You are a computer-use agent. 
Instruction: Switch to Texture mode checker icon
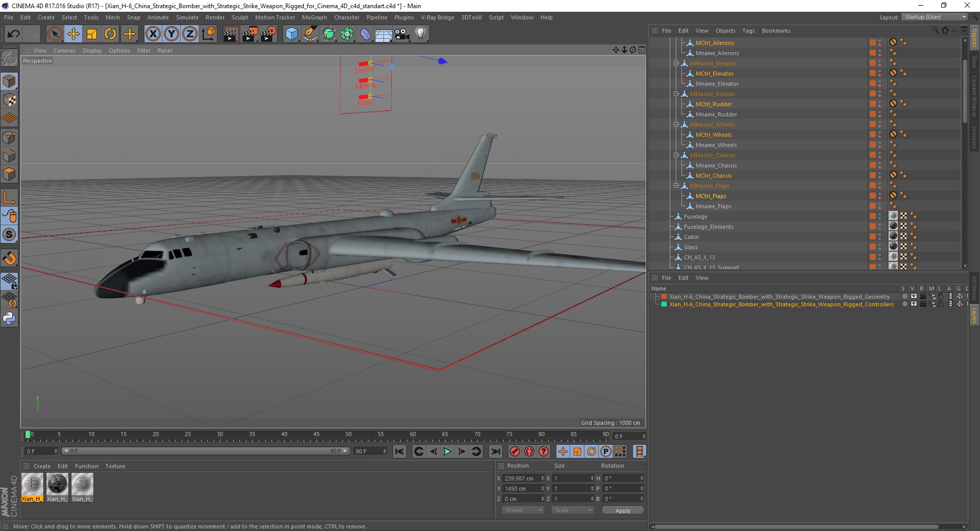coord(9,100)
